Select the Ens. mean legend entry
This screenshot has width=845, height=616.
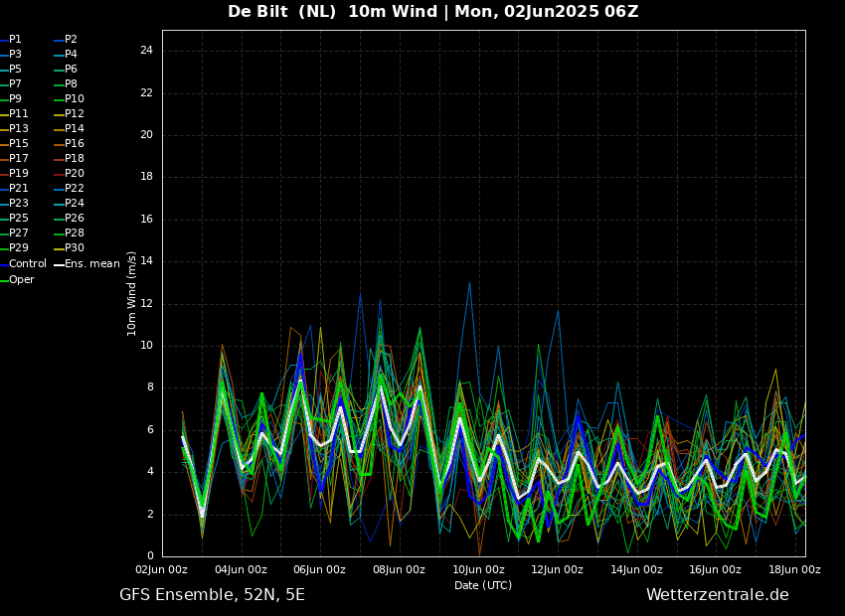coord(91,264)
